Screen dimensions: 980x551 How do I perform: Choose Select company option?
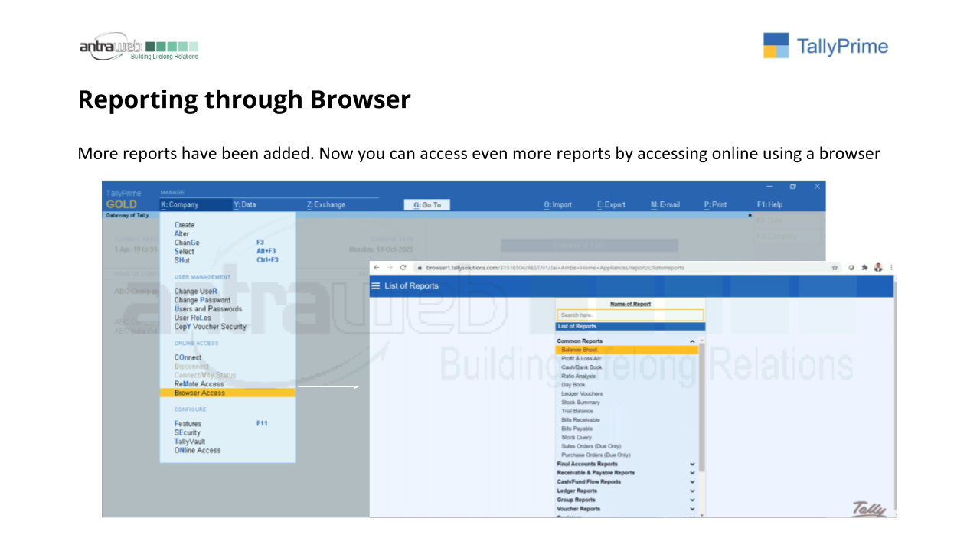[184, 251]
